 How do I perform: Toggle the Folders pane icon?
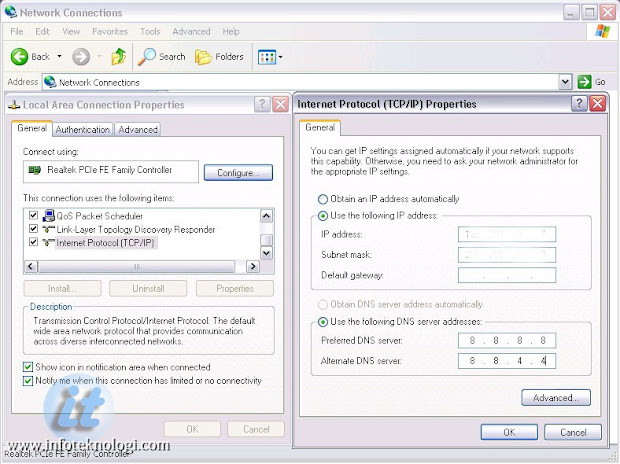tap(203, 57)
